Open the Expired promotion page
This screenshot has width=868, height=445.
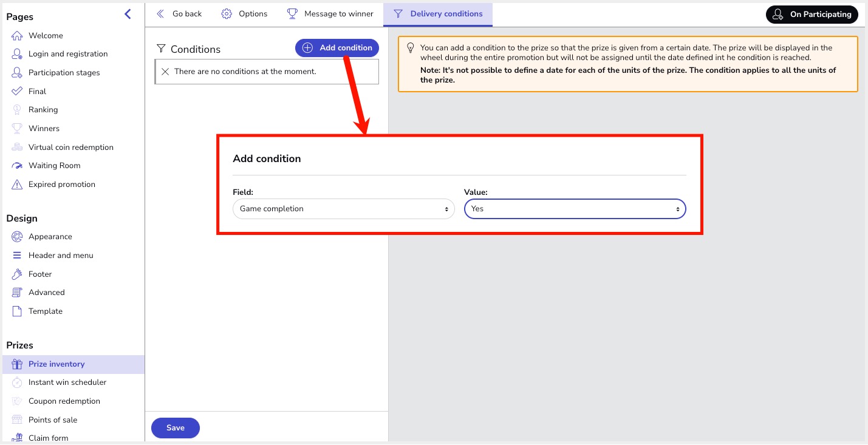[62, 185]
